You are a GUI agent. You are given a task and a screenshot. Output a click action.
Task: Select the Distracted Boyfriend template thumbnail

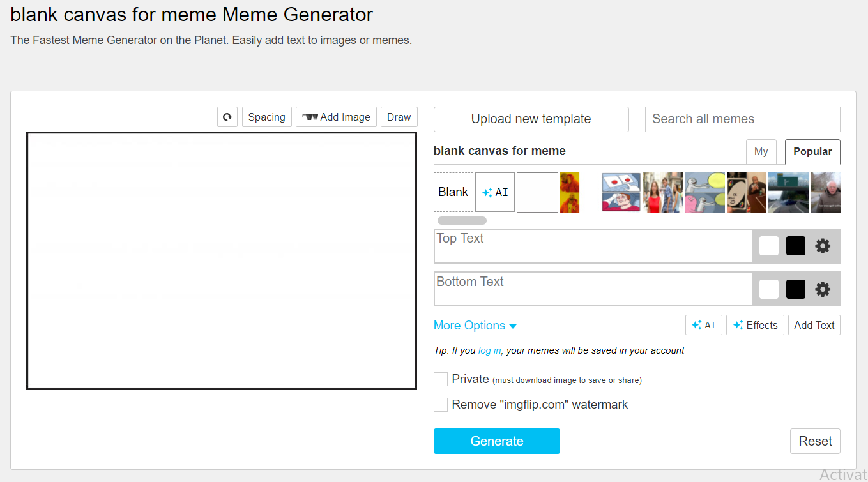point(662,192)
